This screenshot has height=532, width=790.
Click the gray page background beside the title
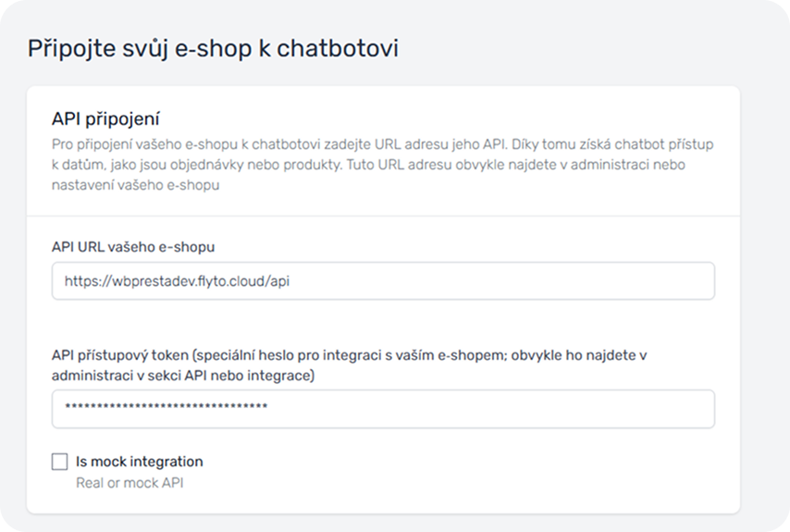click(592, 48)
